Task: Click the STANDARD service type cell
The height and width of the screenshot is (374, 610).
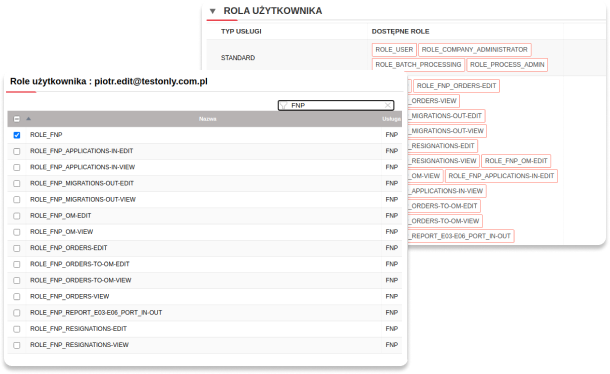Action: (x=238, y=58)
